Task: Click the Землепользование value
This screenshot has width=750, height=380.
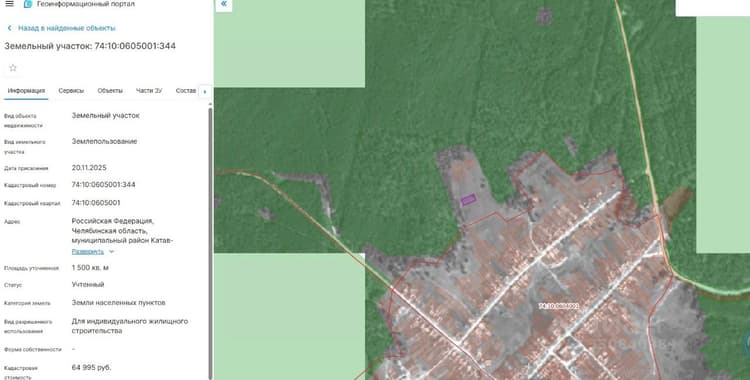Action: pyautogui.click(x=104, y=141)
